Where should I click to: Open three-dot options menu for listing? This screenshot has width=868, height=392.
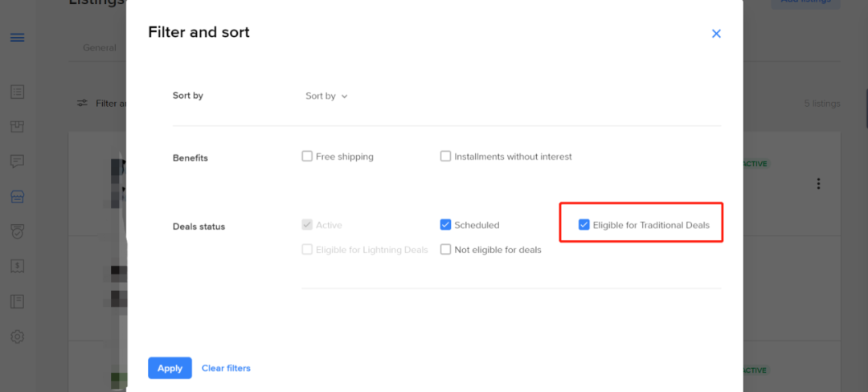pos(818,184)
